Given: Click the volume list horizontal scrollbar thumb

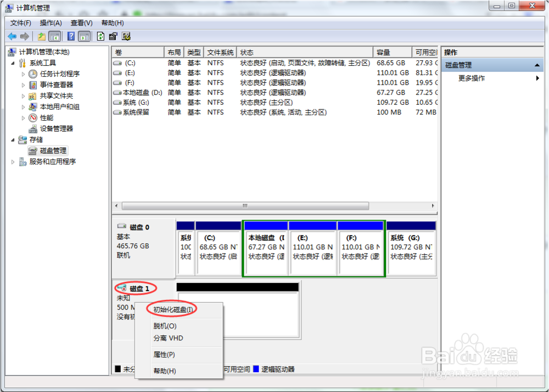Looking at the screenshot, I should tap(245, 206).
